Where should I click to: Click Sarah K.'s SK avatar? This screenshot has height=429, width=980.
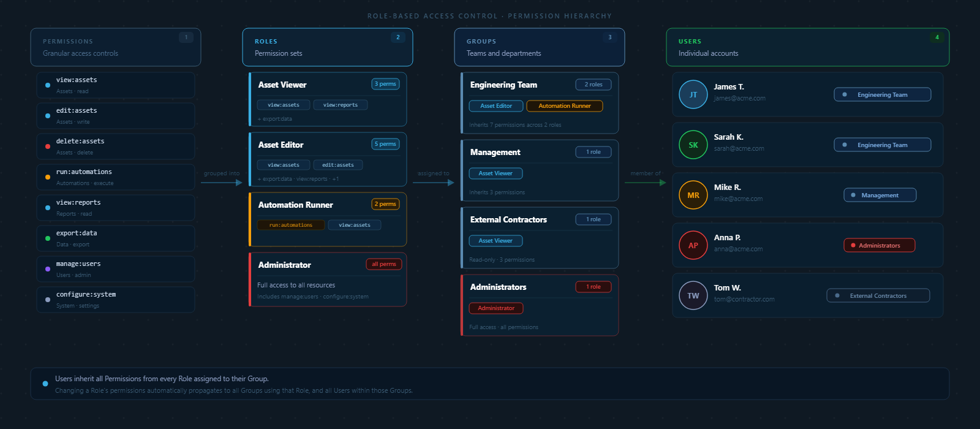(693, 145)
